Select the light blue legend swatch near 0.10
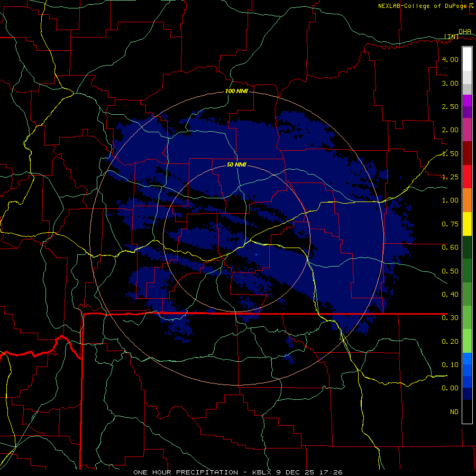The height and width of the screenshot is (476, 476). tap(467, 359)
